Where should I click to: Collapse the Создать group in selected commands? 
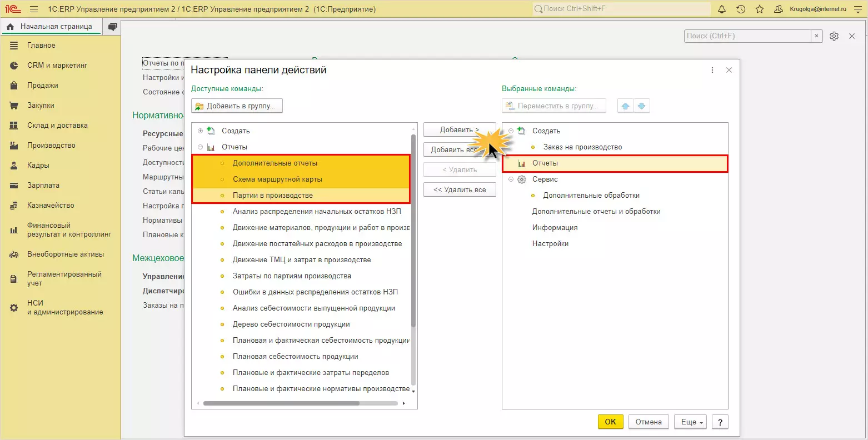pos(511,131)
